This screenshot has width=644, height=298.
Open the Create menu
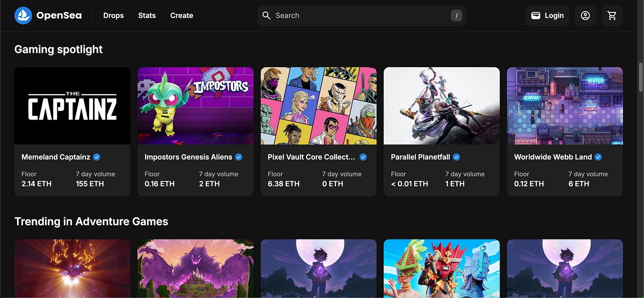182,16
